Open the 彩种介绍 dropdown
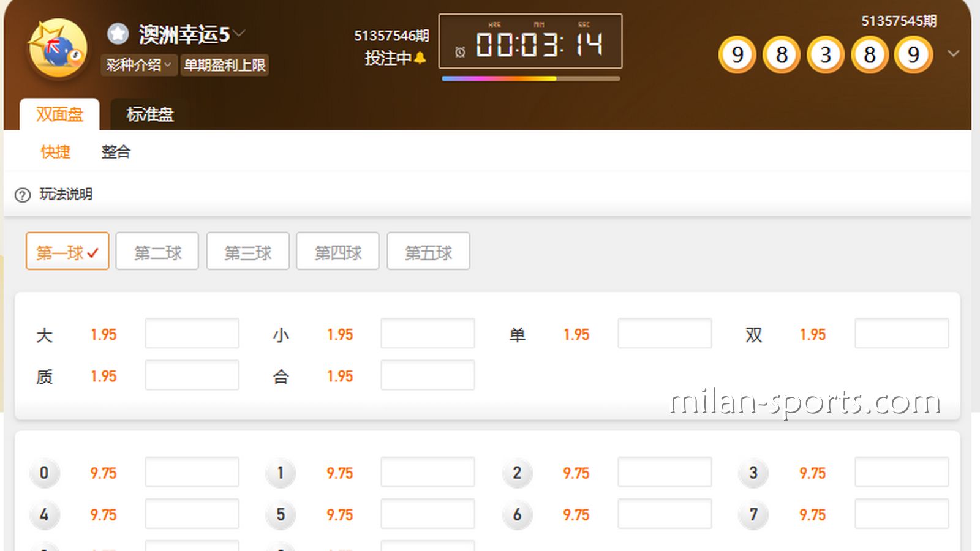Screen dimensions: 980x551 pos(138,65)
